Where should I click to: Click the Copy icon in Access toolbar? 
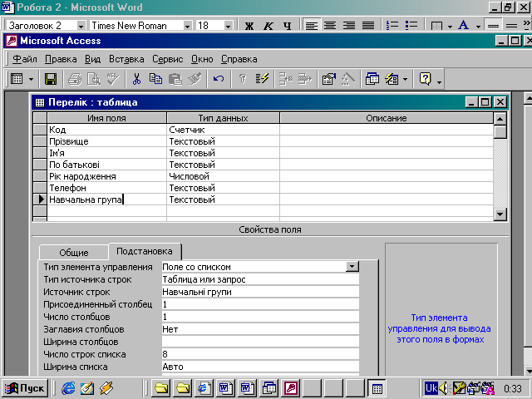[155, 79]
